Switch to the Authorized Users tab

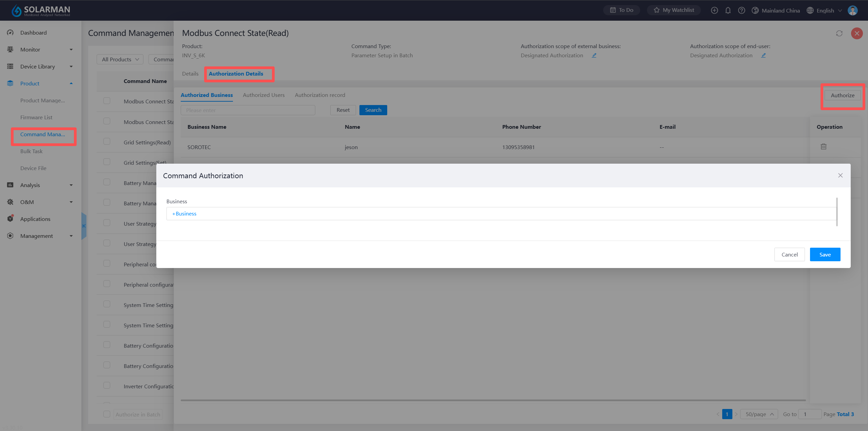click(x=263, y=95)
